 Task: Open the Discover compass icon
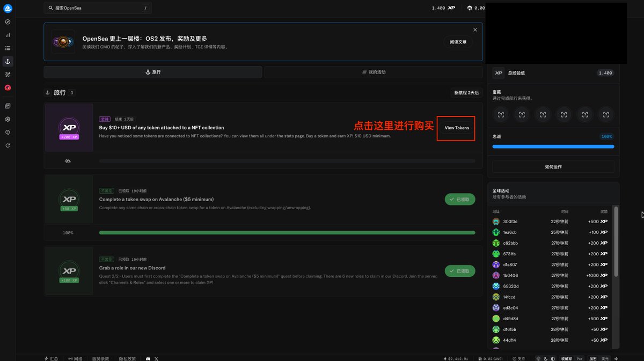[x=8, y=22]
